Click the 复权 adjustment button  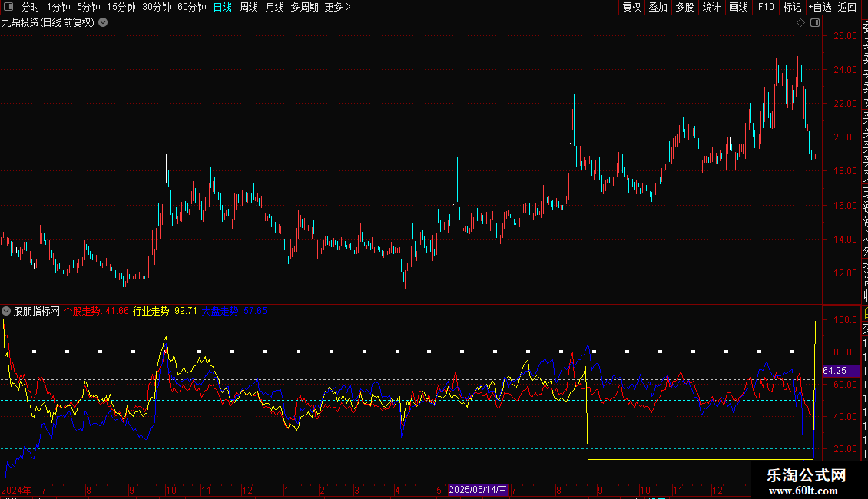(x=631, y=7)
